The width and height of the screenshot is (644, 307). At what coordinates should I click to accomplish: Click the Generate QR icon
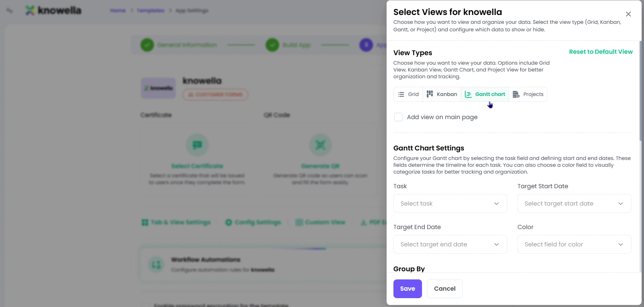[320, 145]
